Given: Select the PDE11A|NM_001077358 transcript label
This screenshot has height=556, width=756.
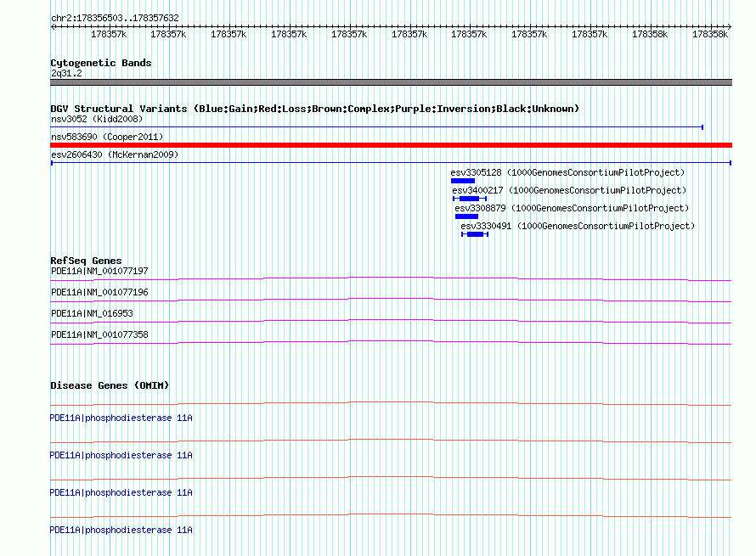Looking at the screenshot, I should (99, 334).
